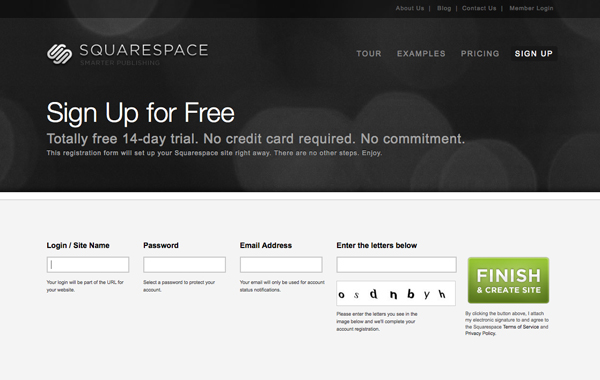600x380 pixels.
Task: Open the Privacy Policy link
Action: pos(480,333)
